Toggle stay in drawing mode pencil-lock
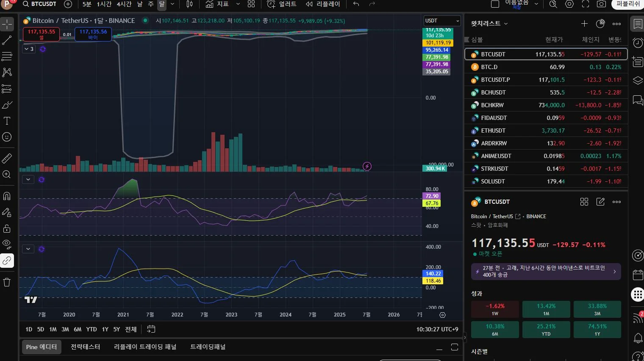The image size is (644, 361). click(7, 212)
